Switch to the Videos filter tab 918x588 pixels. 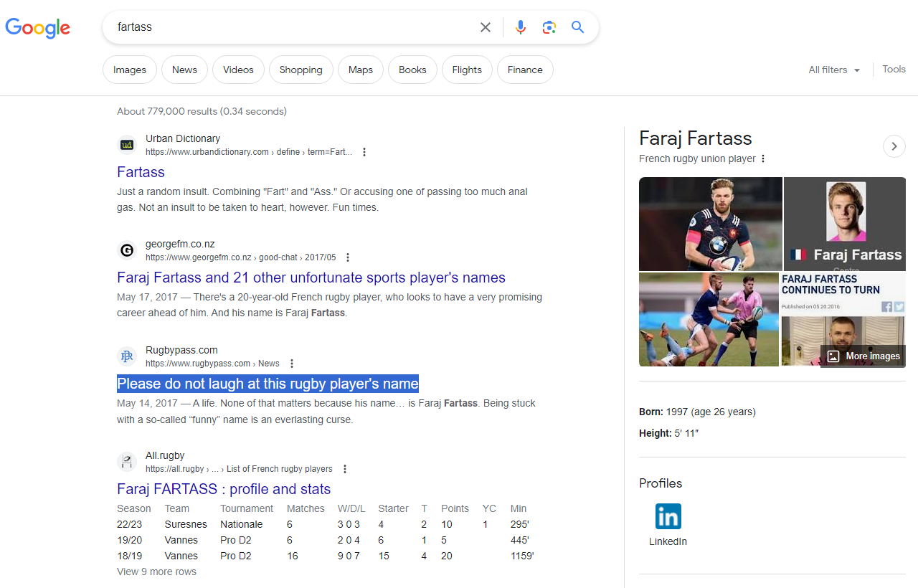click(238, 70)
